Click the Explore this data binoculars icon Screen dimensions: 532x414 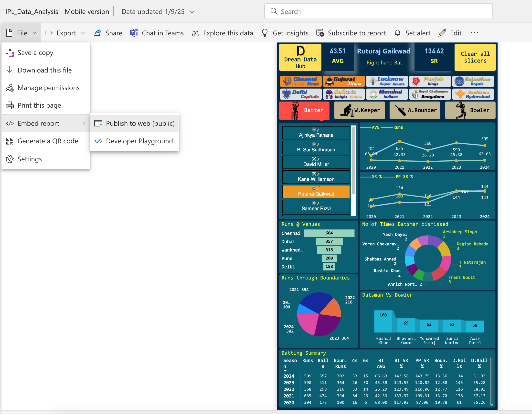pyautogui.click(x=195, y=33)
